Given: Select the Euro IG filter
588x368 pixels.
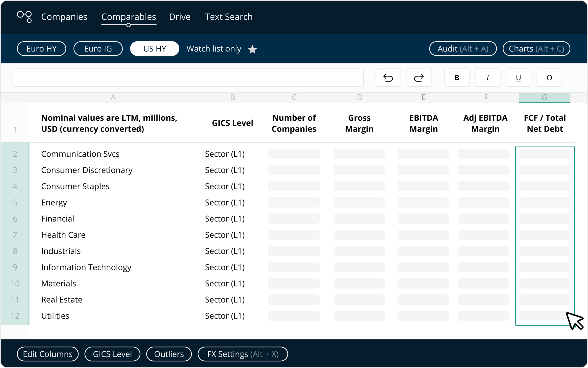Looking at the screenshot, I should click(98, 49).
